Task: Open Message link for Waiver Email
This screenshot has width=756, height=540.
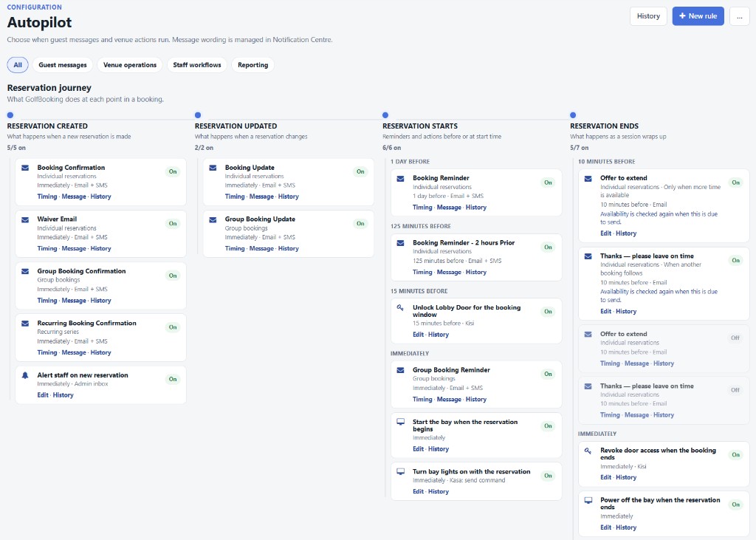Action: click(x=74, y=248)
